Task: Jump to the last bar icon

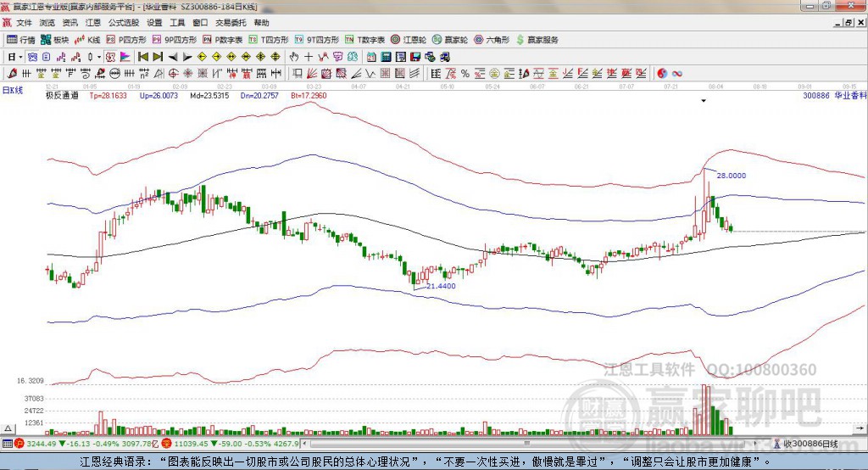Action: coord(158,57)
